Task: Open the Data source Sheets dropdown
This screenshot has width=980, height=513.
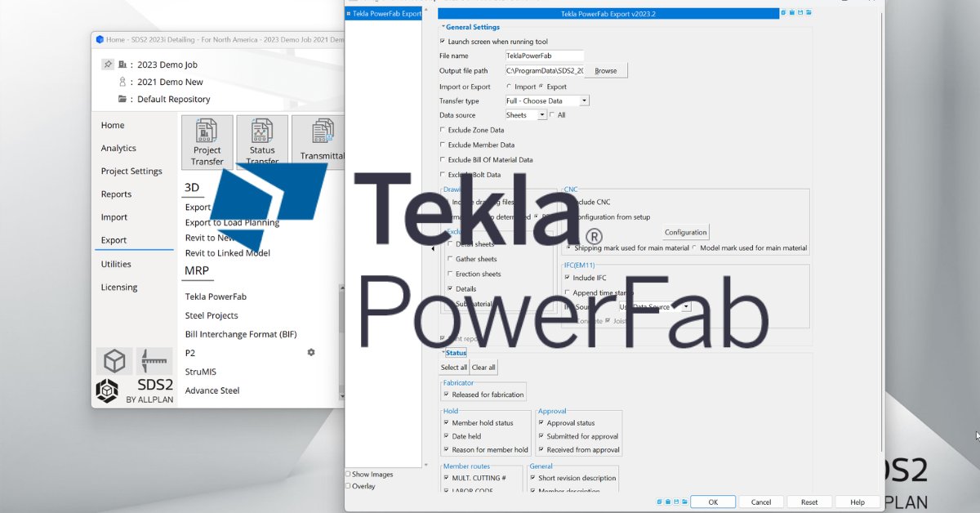Action: tap(542, 115)
